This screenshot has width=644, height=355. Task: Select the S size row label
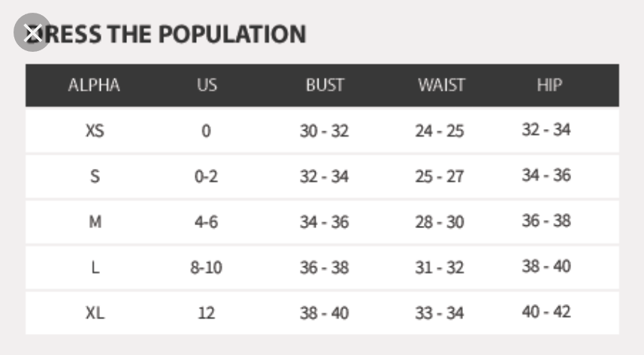pos(95,176)
